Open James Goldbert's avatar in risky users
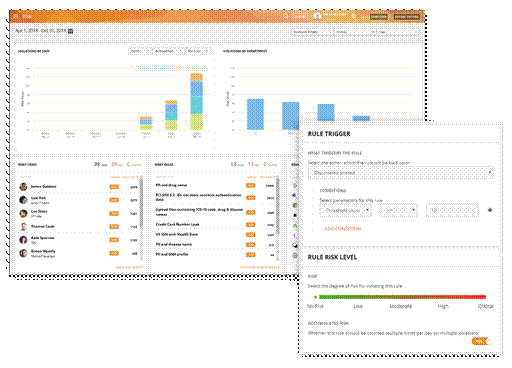The width and height of the screenshot is (512, 368). coord(23,187)
